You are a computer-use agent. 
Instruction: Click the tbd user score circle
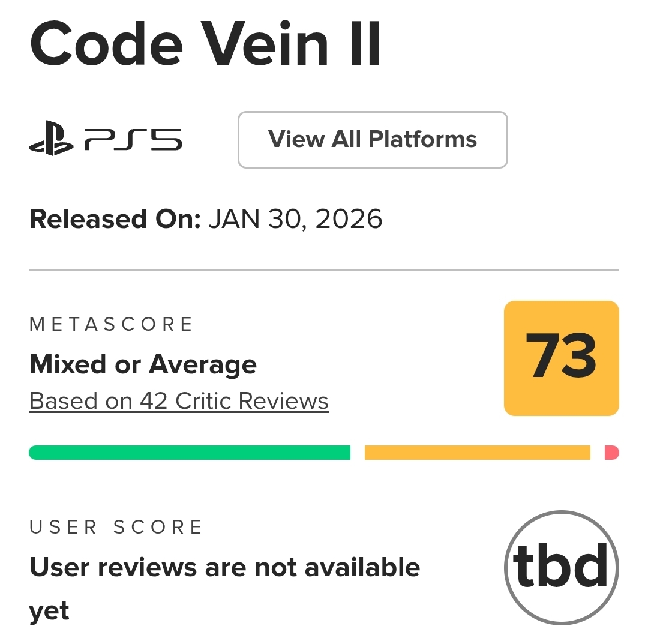[x=561, y=567]
